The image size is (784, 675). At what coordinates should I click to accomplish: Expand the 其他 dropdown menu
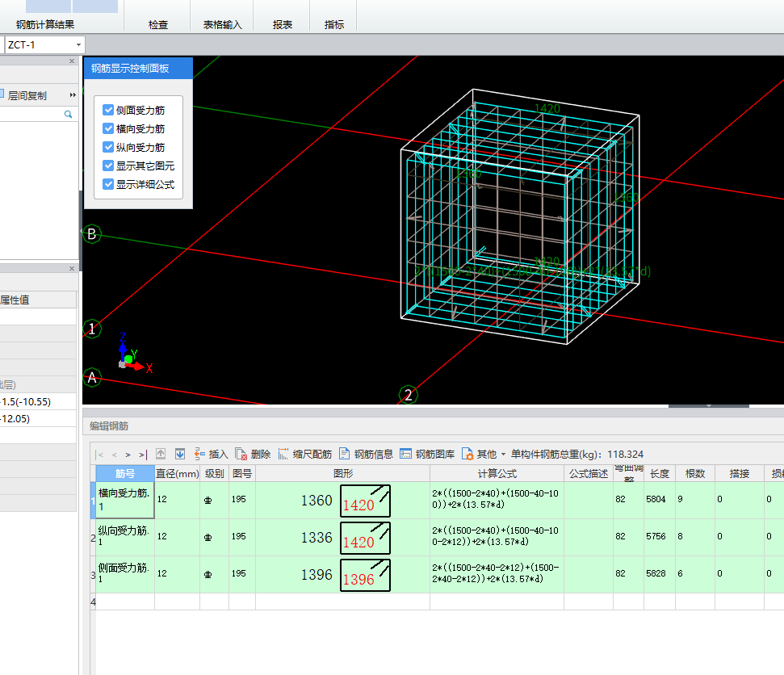click(x=484, y=454)
